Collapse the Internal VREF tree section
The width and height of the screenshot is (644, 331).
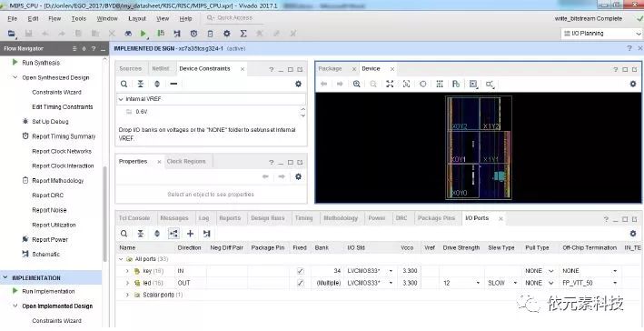tap(121, 99)
